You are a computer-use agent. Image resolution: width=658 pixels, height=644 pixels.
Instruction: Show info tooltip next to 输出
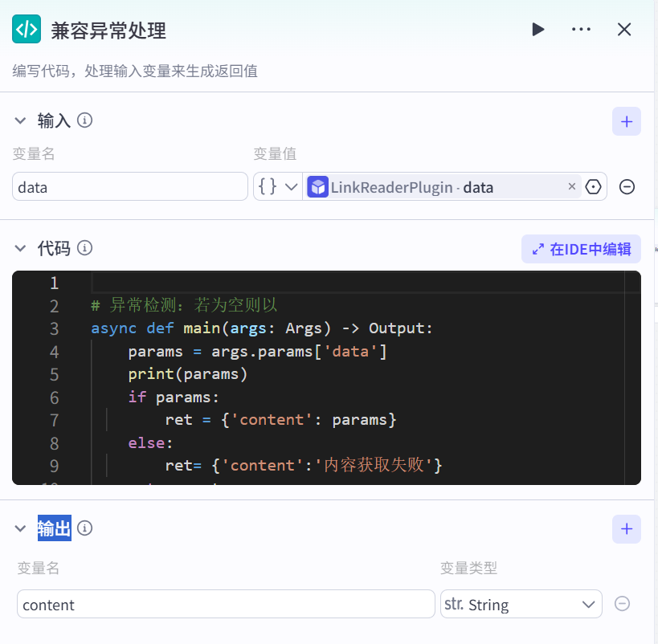84,528
